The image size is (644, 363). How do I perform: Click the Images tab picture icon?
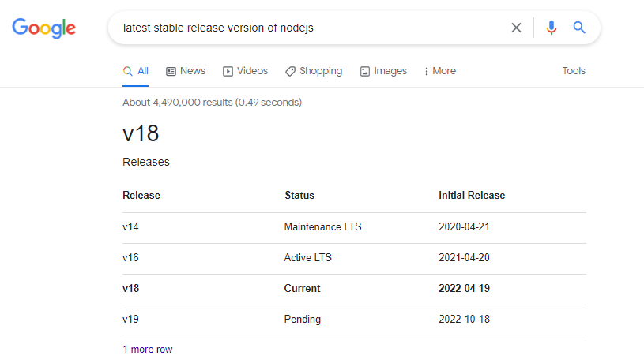[x=365, y=71]
